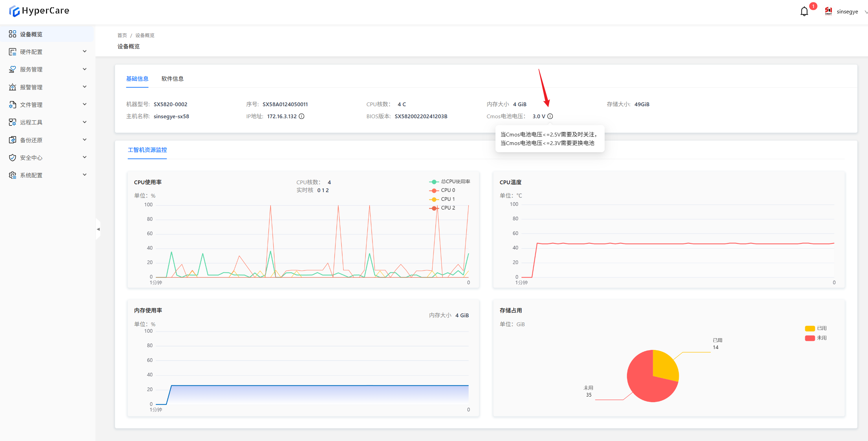Screen dimensions: 868x441
Task: Click the user avatar icon beside sinsegye
Action: click(828, 11)
